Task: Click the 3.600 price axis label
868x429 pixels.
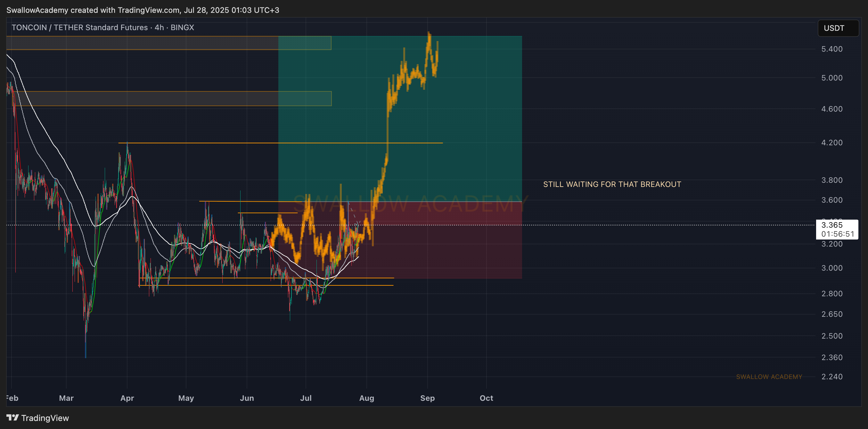Action: [831, 200]
